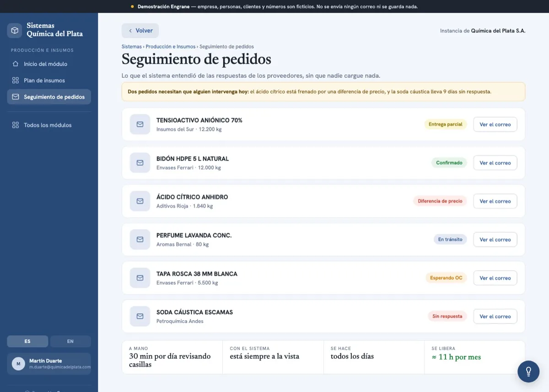549x392 pixels.
Task: Click the home icon for Inicio del módulo
Action: click(16, 64)
